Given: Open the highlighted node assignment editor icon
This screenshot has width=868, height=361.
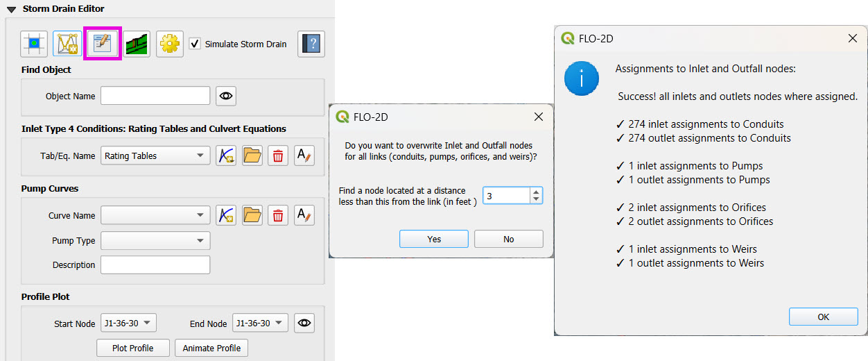Looking at the screenshot, I should [x=103, y=44].
